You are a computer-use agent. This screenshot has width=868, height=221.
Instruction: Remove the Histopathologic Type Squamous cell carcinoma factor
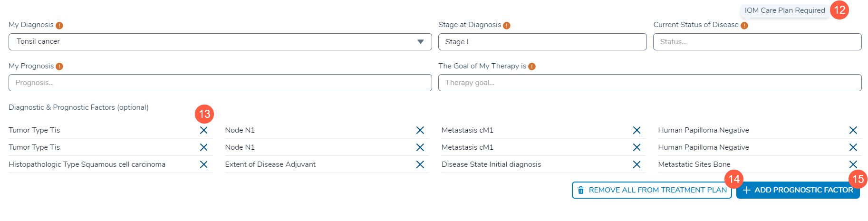pos(203,164)
